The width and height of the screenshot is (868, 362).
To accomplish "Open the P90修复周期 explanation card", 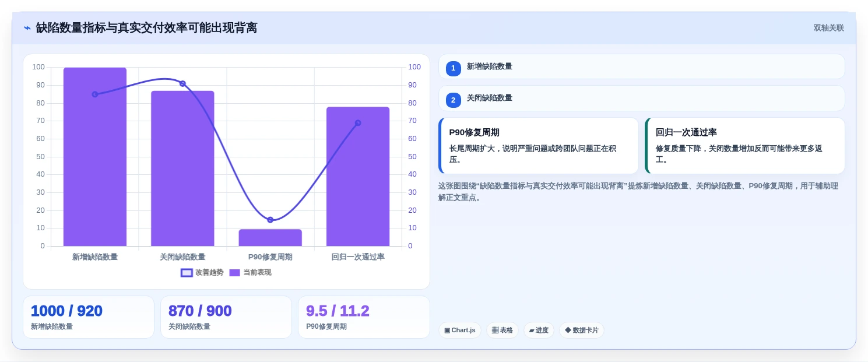I will 539,146.
